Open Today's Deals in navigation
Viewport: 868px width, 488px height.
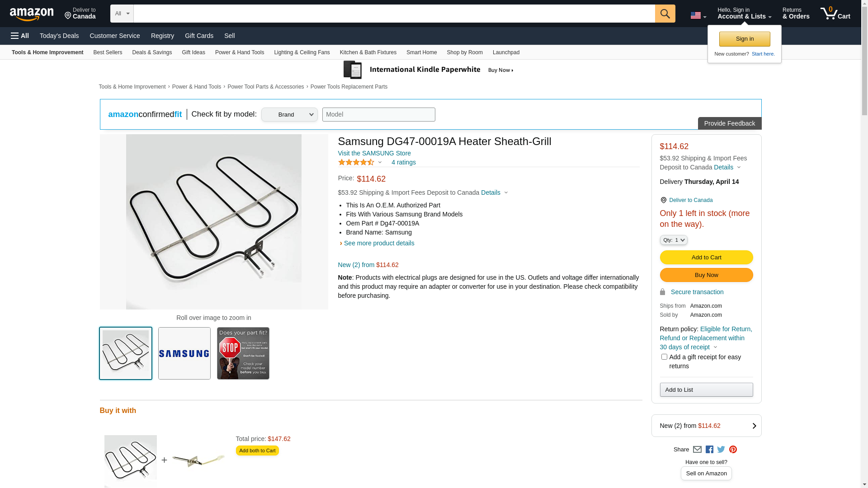[59, 36]
